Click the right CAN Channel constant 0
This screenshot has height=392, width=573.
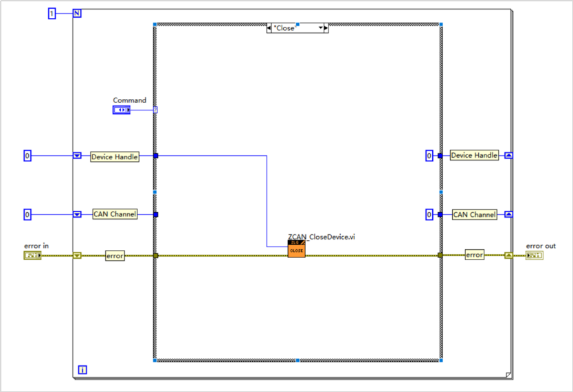[x=429, y=214]
